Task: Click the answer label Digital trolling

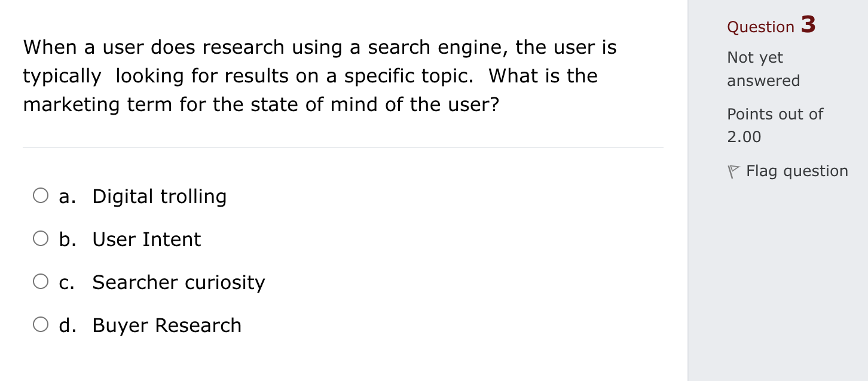Action: coord(159,196)
